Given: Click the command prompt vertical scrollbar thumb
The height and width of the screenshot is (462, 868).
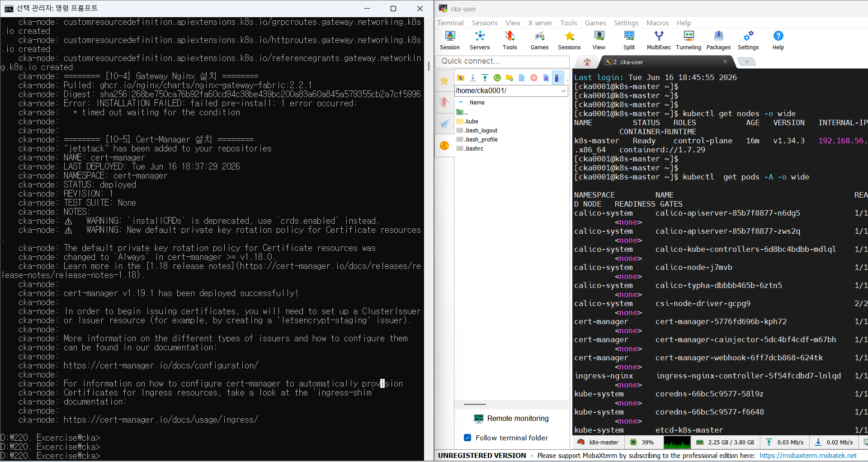Looking at the screenshot, I should tap(428, 66).
